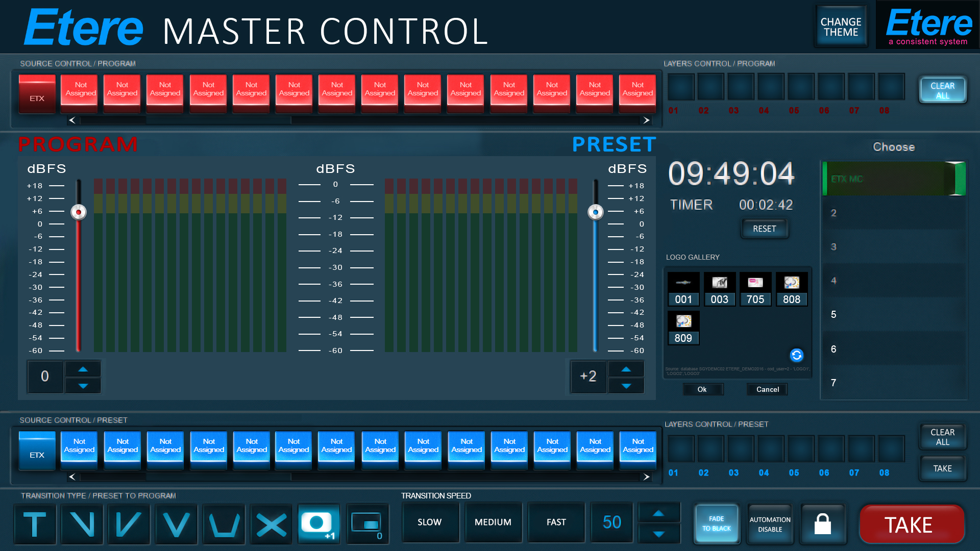Increase transition speed with the up arrow
The width and height of the screenshot is (980, 551).
[659, 514]
